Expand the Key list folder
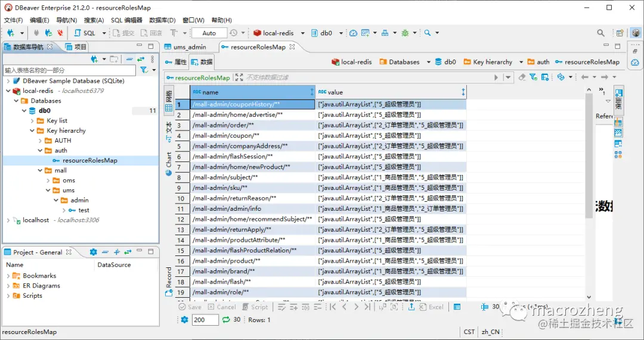Screen dimensions: 644x340 [32, 121]
